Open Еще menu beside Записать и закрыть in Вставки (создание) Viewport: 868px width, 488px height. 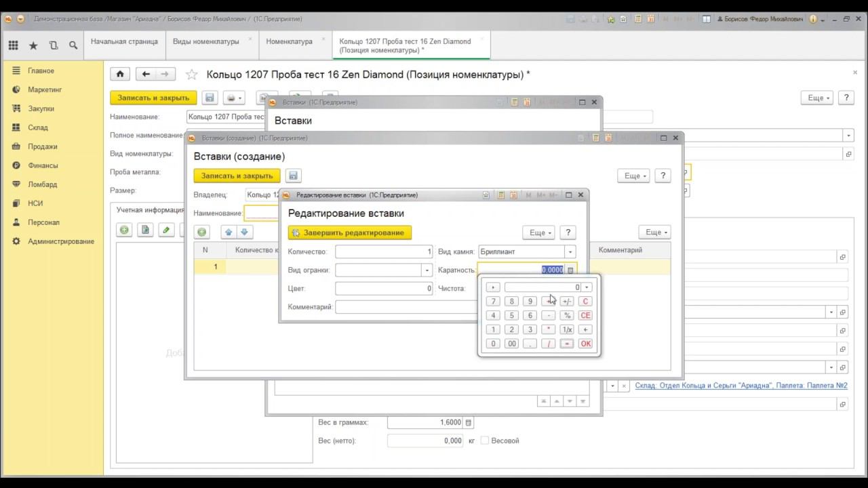(x=633, y=176)
